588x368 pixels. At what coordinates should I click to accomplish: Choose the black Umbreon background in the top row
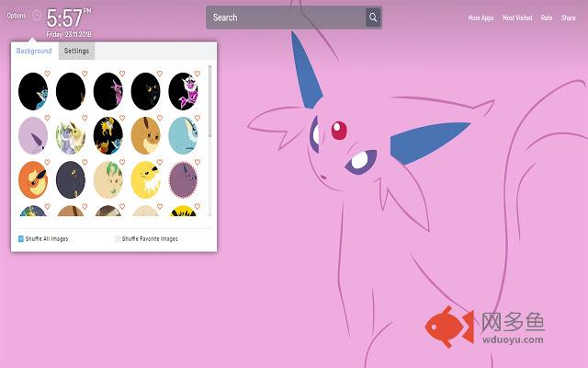[145, 91]
